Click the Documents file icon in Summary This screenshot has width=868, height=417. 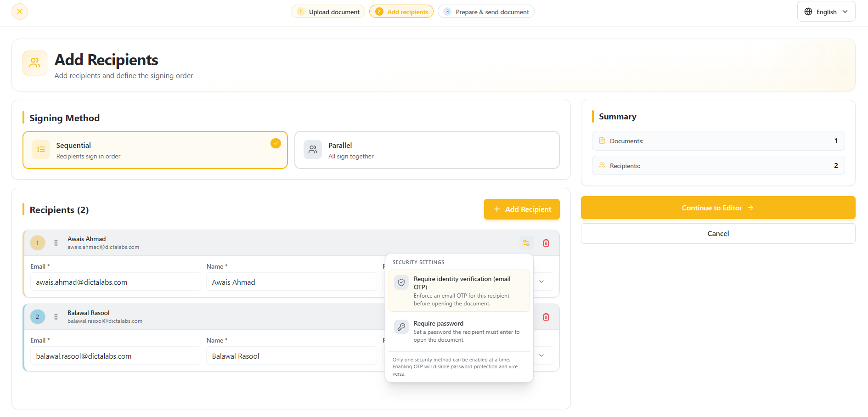(602, 141)
